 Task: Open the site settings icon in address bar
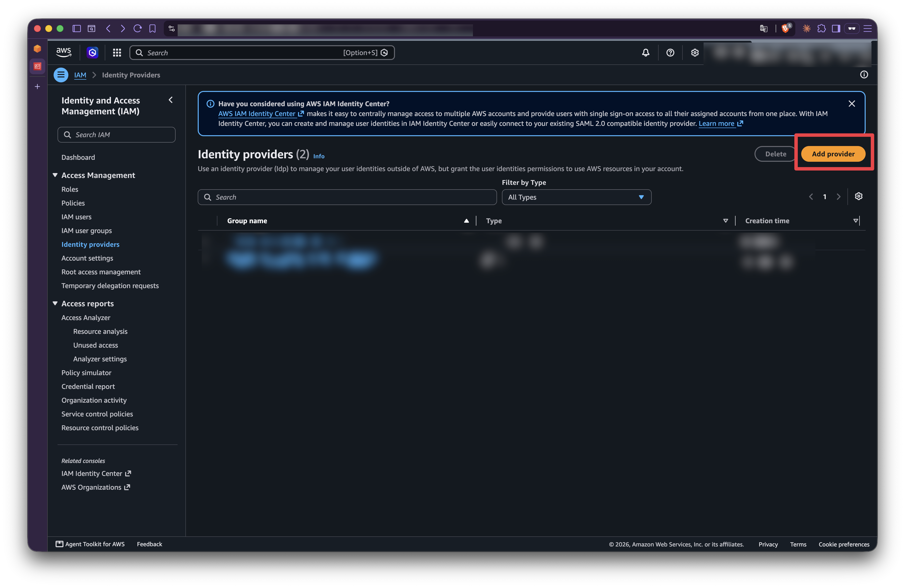171,29
